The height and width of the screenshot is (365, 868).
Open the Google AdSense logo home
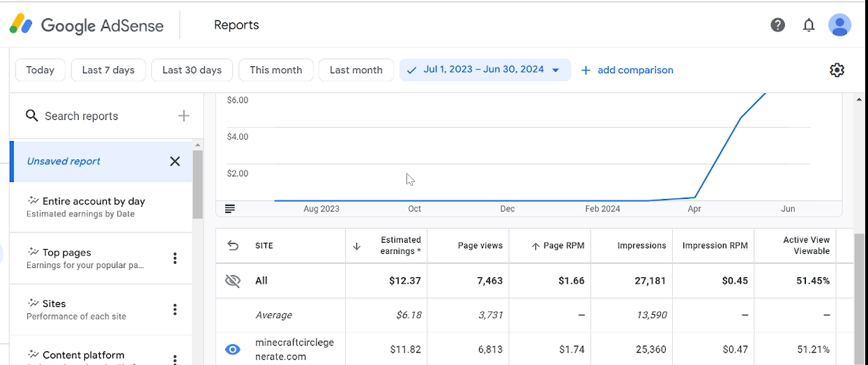86,26
